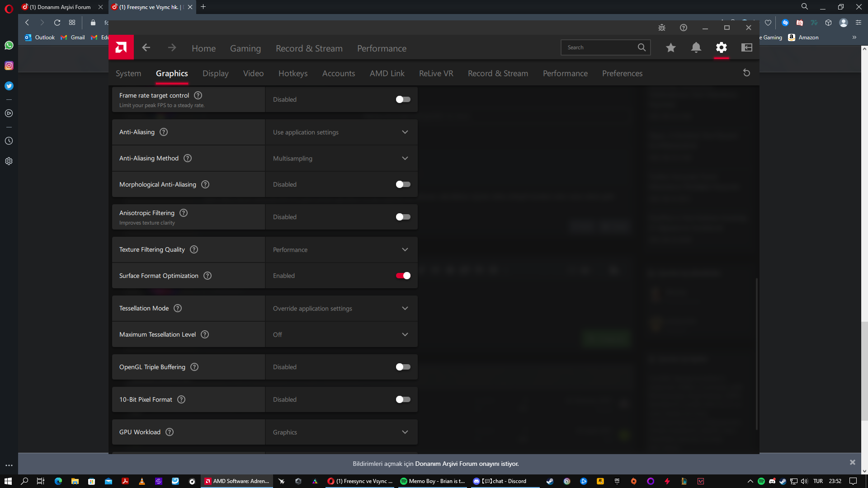
Task: Click the favorites star icon
Action: [671, 47]
